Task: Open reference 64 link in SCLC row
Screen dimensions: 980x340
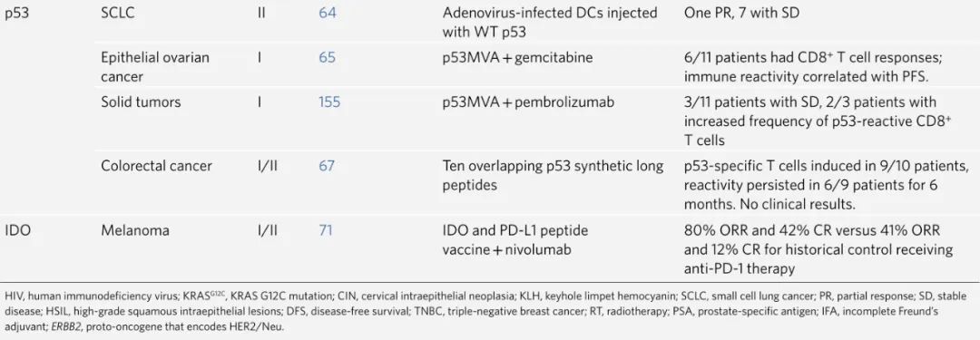Action: 327,13
